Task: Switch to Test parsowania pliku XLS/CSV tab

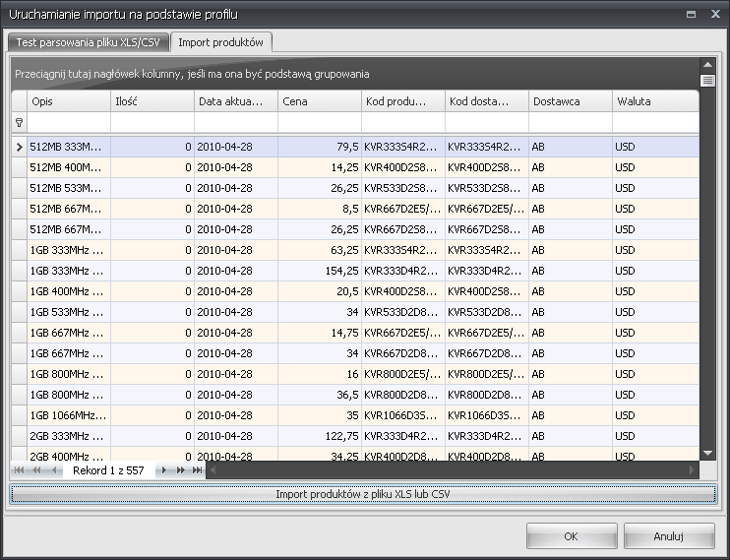Action: (89, 42)
